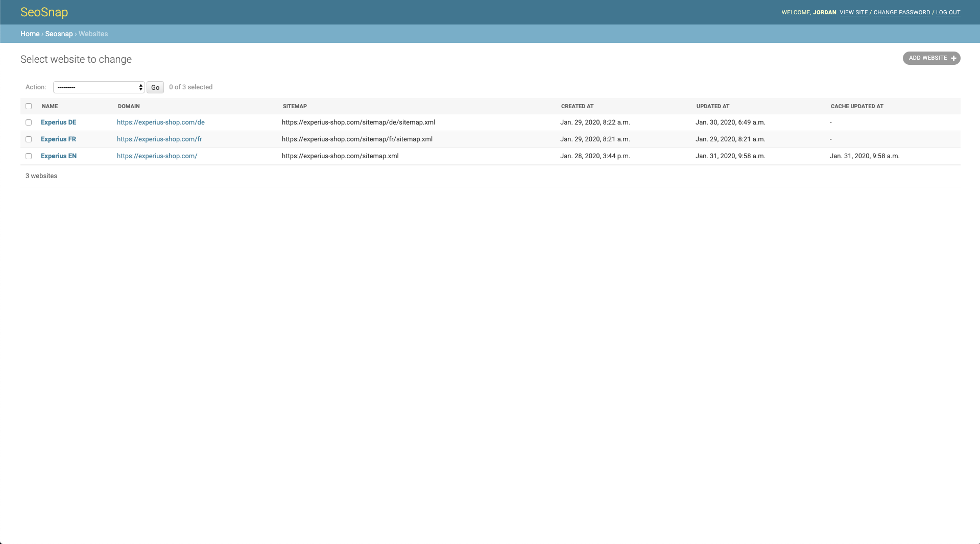This screenshot has height=544, width=980.
Task: Select the Experius DE row checkbox
Action: click(29, 122)
